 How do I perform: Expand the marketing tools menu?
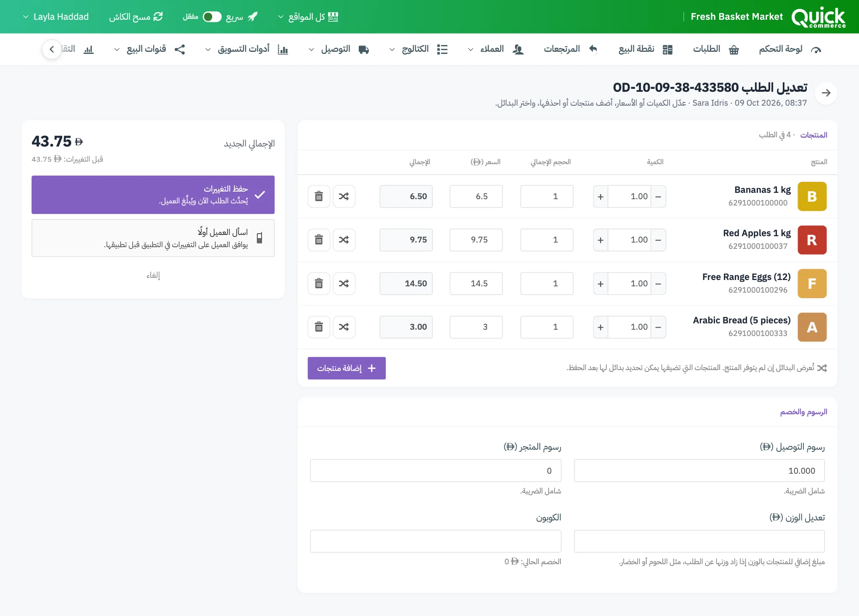(x=247, y=49)
